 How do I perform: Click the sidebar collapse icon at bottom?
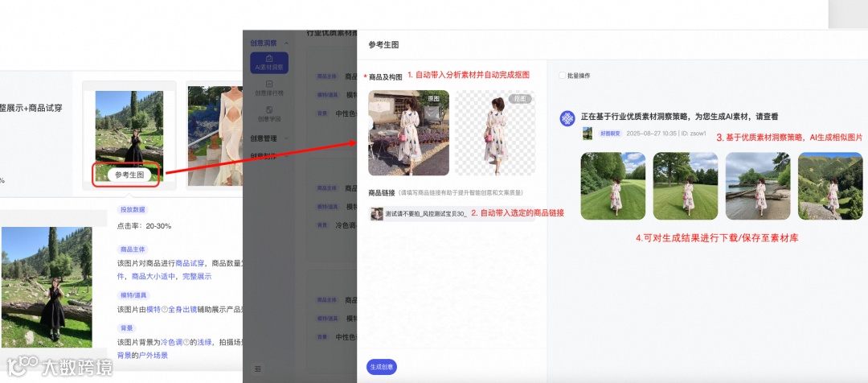257,369
